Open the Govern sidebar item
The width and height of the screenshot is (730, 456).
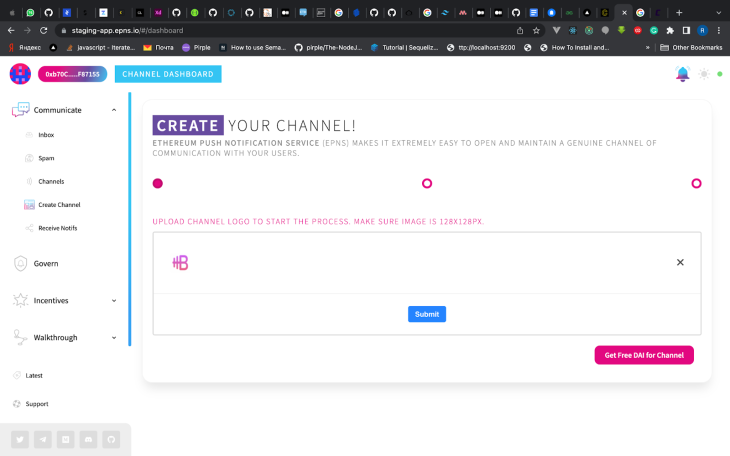[x=46, y=263]
